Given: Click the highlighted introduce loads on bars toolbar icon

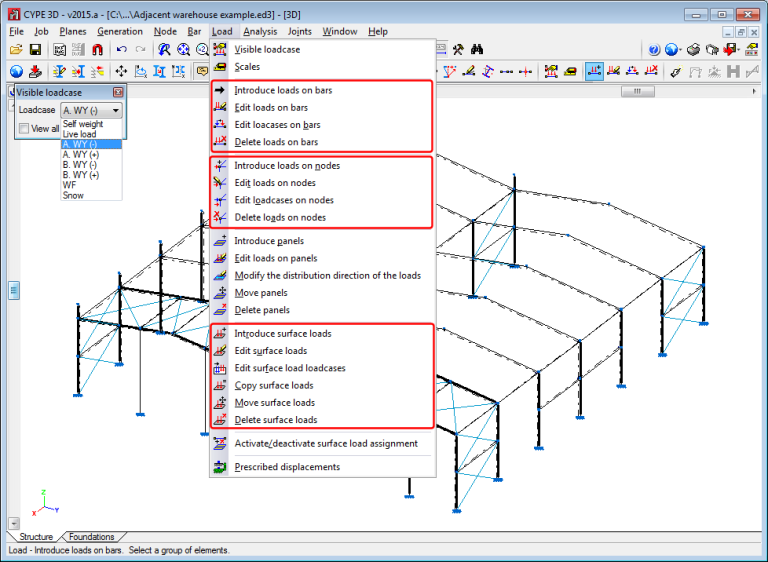Looking at the screenshot, I should (x=594, y=72).
